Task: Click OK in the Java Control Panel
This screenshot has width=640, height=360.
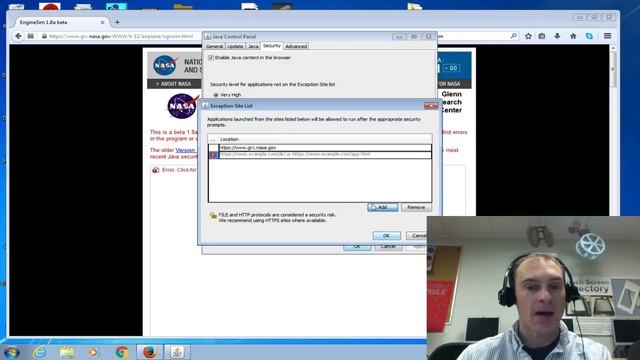Action: pyautogui.click(x=357, y=247)
